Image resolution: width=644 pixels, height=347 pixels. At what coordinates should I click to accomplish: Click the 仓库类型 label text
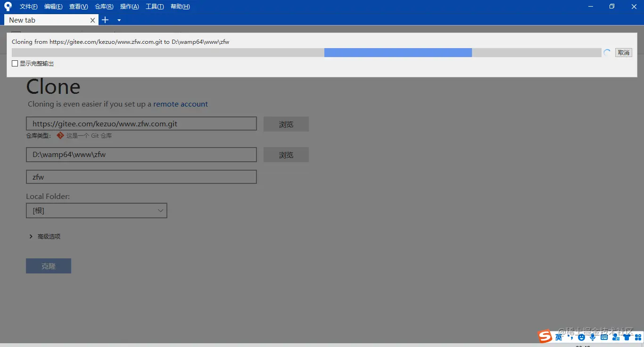coord(39,136)
